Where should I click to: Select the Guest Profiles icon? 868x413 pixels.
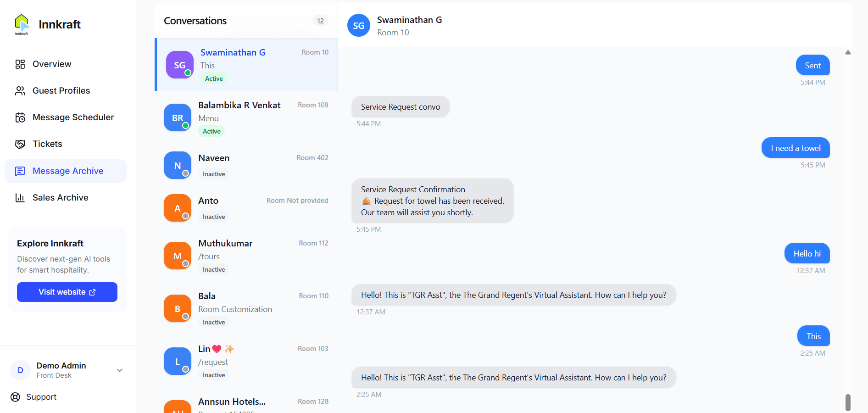(x=20, y=90)
